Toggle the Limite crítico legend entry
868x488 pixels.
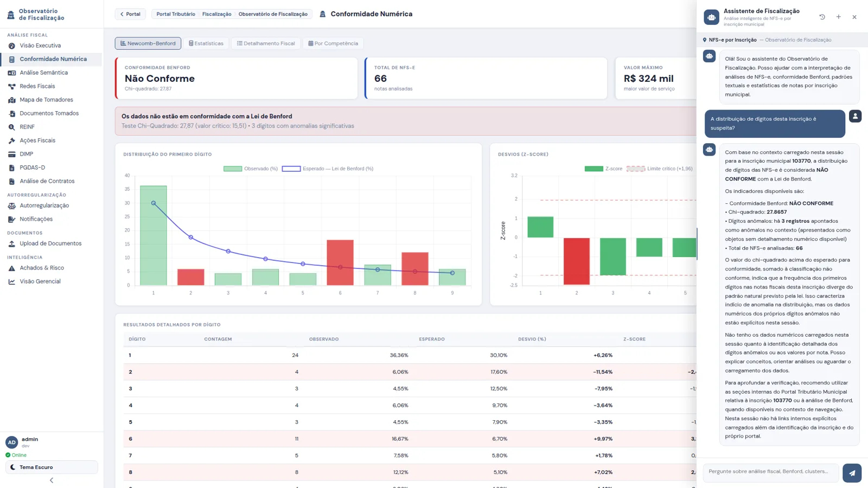[659, 169]
